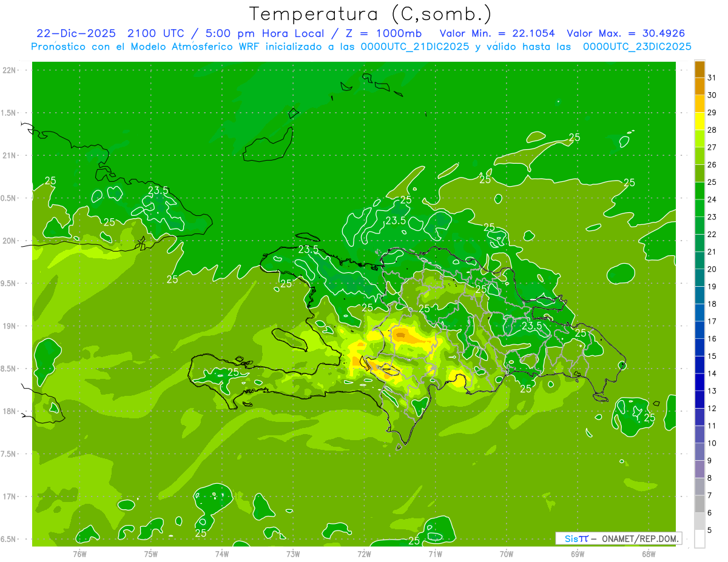Screen dimensions: 728x562
Task: Pick the teal swatch between 19 and 20
Action: point(699,278)
